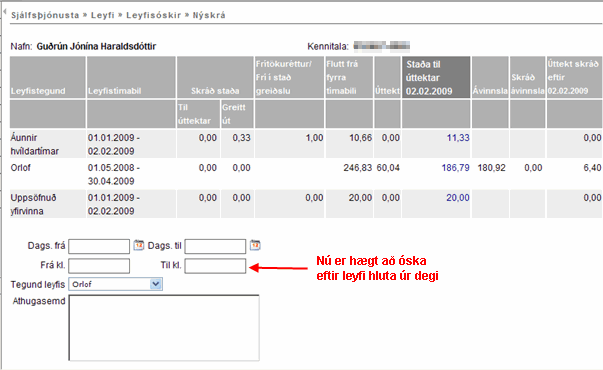Focus the Dags. frá date field
This screenshot has height=370, width=603.
pyautogui.click(x=99, y=247)
